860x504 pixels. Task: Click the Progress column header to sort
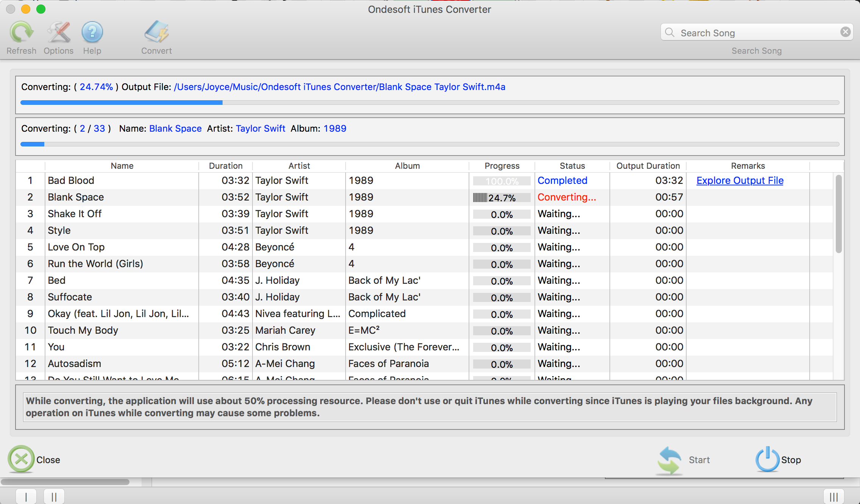tap(502, 166)
